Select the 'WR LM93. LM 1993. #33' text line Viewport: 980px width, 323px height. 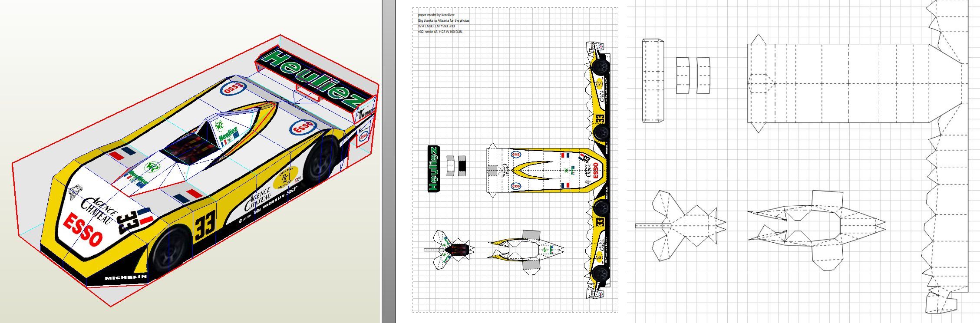[x=436, y=26]
